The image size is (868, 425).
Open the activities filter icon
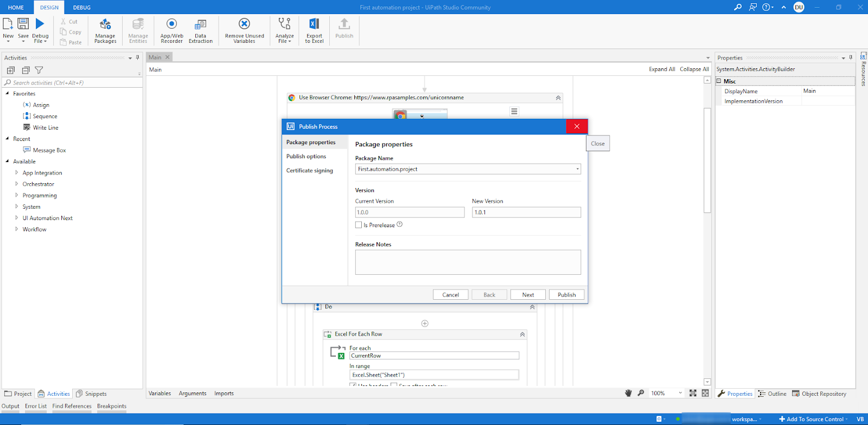[x=39, y=70]
